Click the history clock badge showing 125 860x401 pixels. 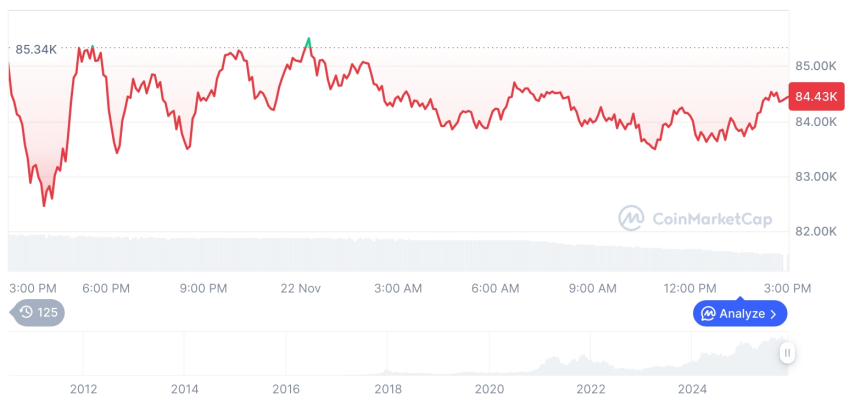(38, 313)
